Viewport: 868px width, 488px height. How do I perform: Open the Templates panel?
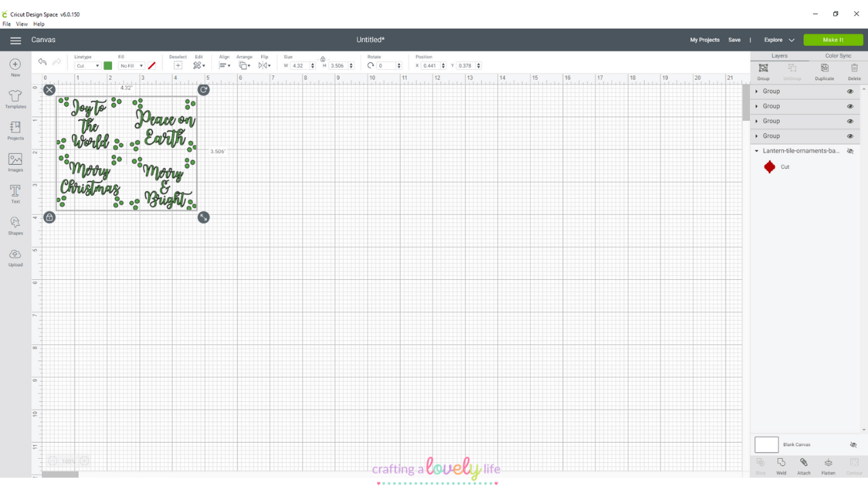pos(16,99)
